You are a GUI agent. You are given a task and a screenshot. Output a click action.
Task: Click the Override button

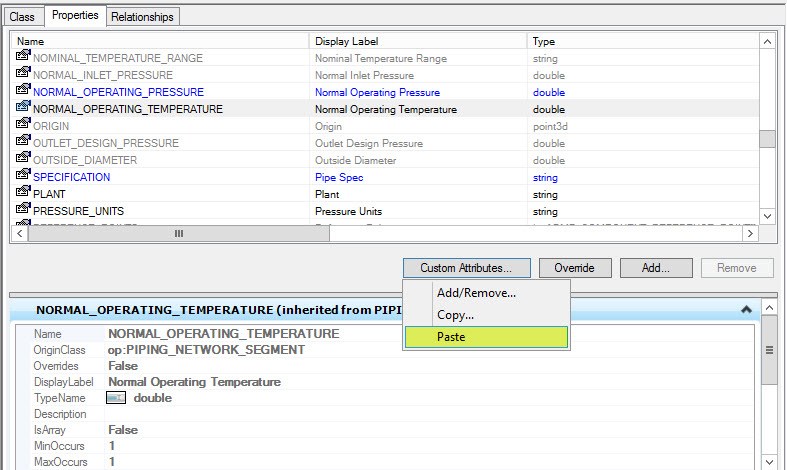click(575, 268)
